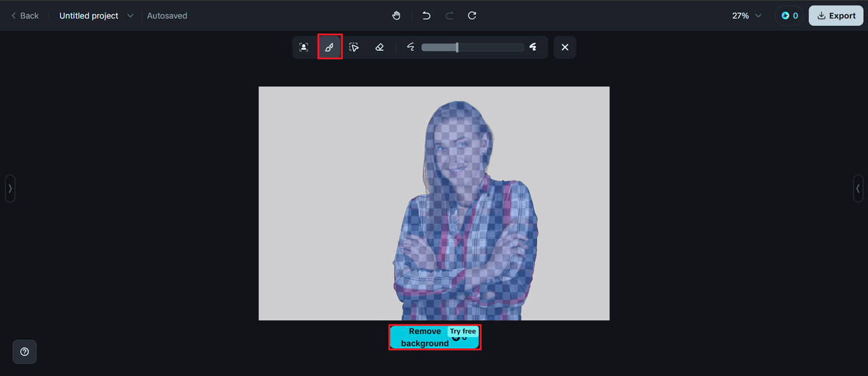Image resolution: width=868 pixels, height=376 pixels.
Task: Choose the quick select cursor tool
Action: (354, 48)
